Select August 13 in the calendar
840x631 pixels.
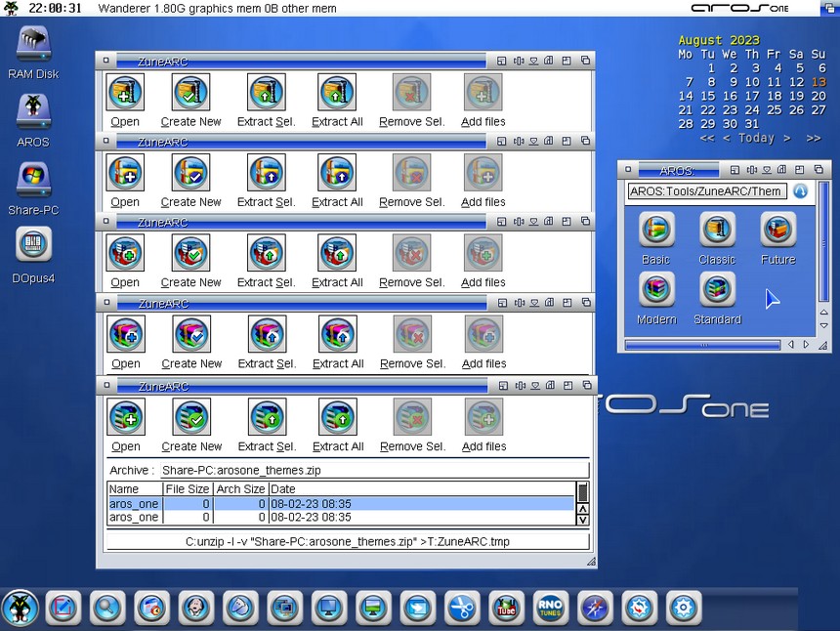(819, 82)
